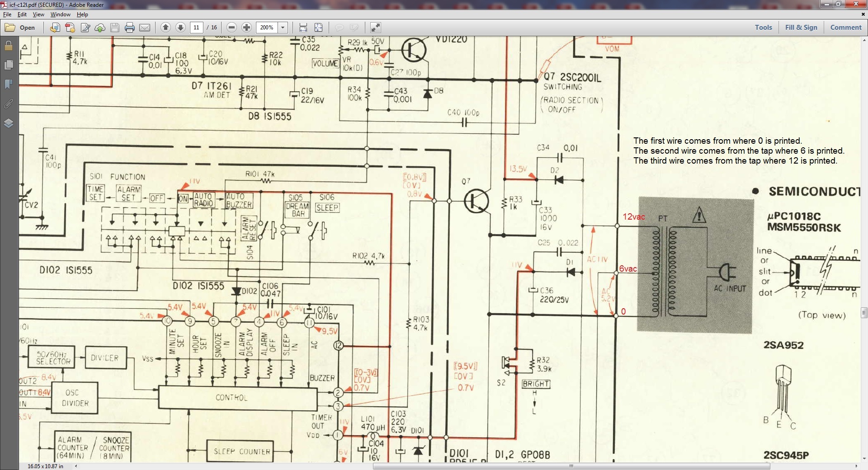This screenshot has width=868, height=470.
Task: Click the red '12vac' annotation text
Action: coord(634,217)
